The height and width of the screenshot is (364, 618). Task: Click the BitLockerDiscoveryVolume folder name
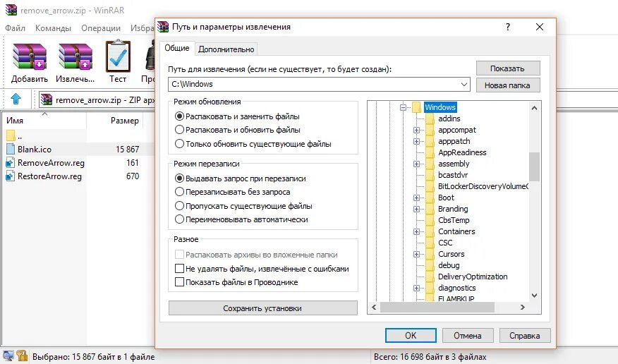(x=483, y=186)
